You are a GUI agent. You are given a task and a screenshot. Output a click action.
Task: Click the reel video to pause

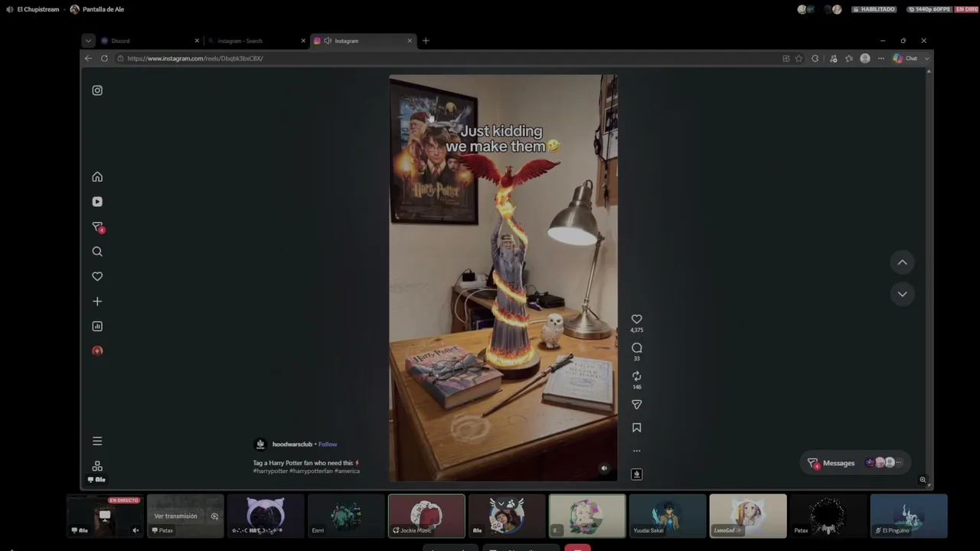point(503,278)
